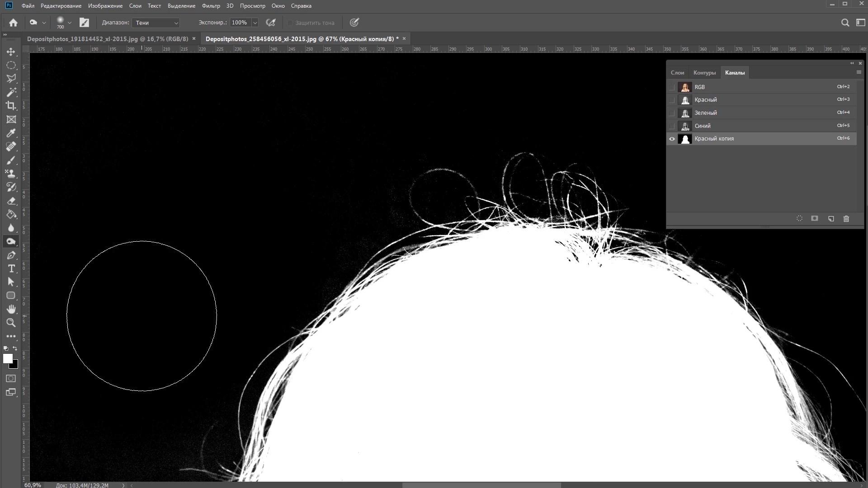Viewport: 868px width, 488px height.
Task: Open the Фильтр menu
Action: (211, 6)
